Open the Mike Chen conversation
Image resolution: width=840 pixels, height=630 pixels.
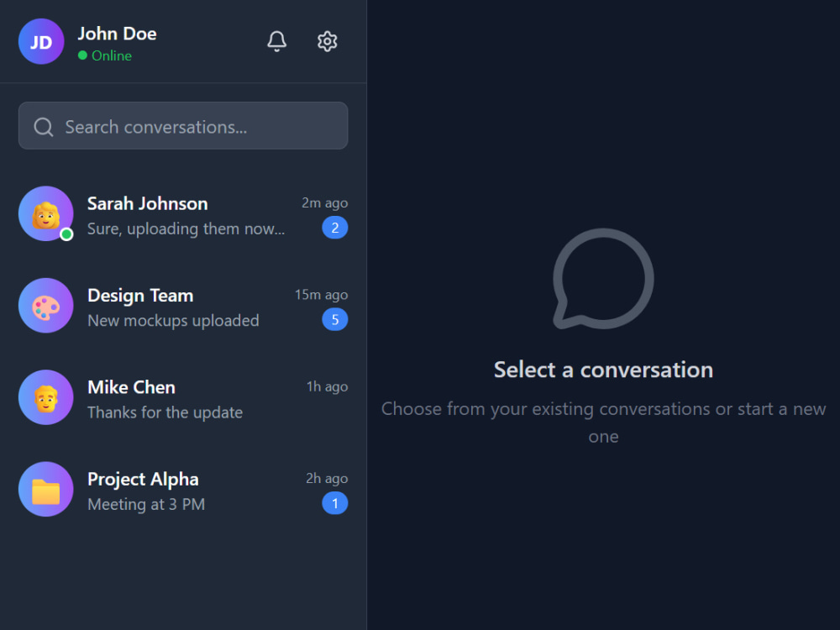pyautogui.click(x=183, y=397)
